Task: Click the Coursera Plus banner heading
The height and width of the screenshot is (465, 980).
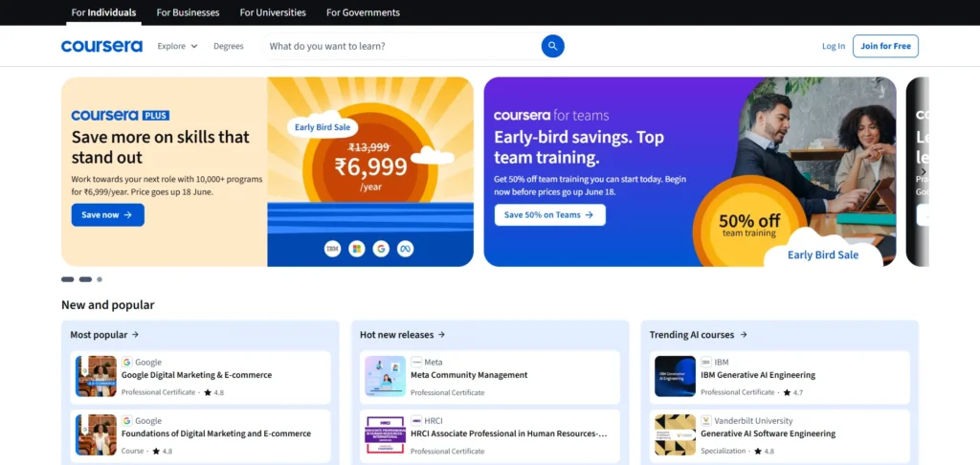Action: 161,147
